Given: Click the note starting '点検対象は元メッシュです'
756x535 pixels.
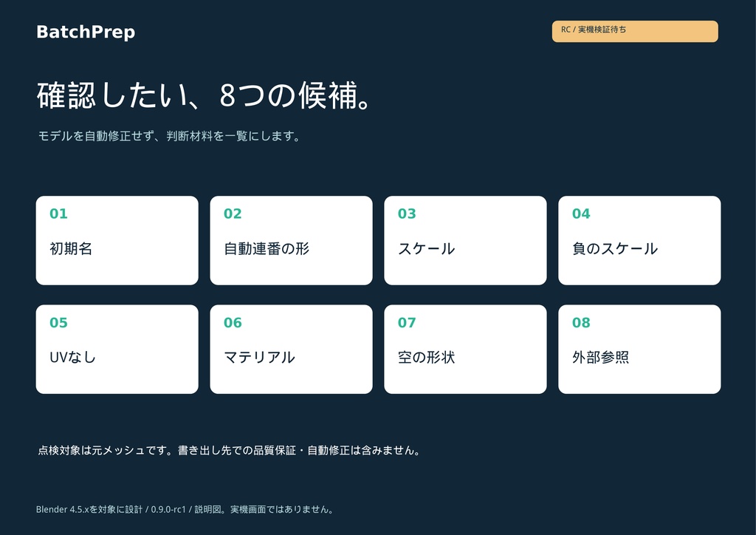Looking at the screenshot, I should click(229, 450).
